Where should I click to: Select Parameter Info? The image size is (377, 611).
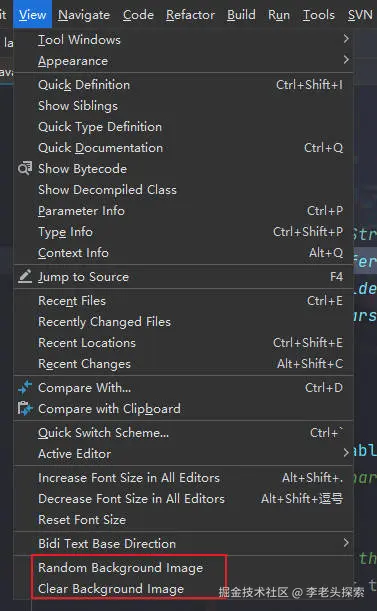point(184,211)
